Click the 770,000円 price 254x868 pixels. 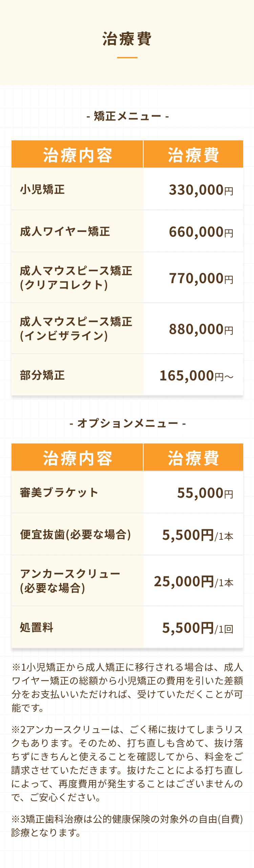point(201,278)
